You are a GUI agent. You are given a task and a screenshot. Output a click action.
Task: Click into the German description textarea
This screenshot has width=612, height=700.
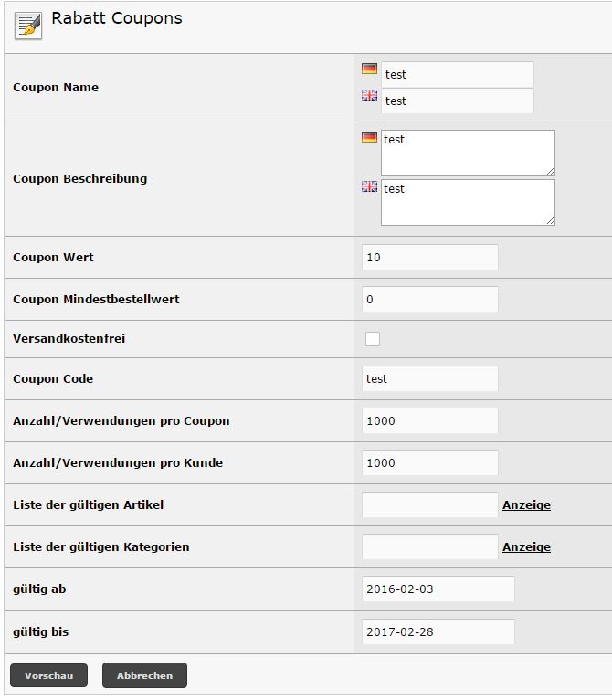467,153
